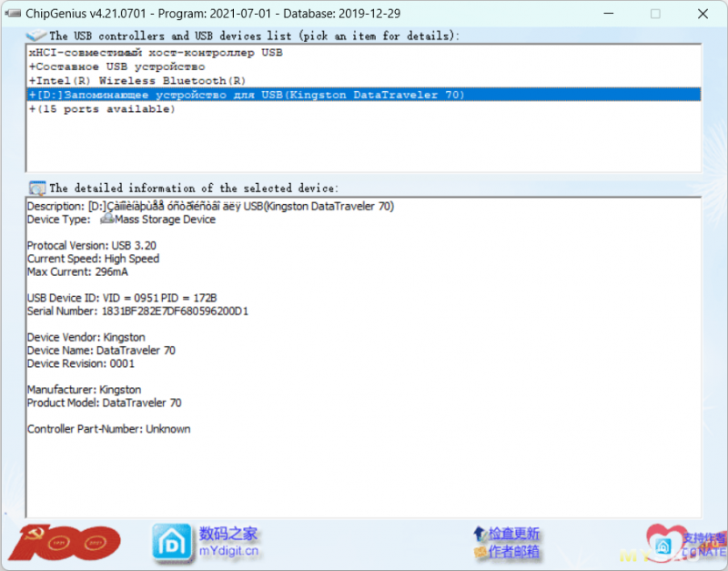728x571 pixels.
Task: Click the USB Device ID VID PID line
Action: (x=122, y=298)
